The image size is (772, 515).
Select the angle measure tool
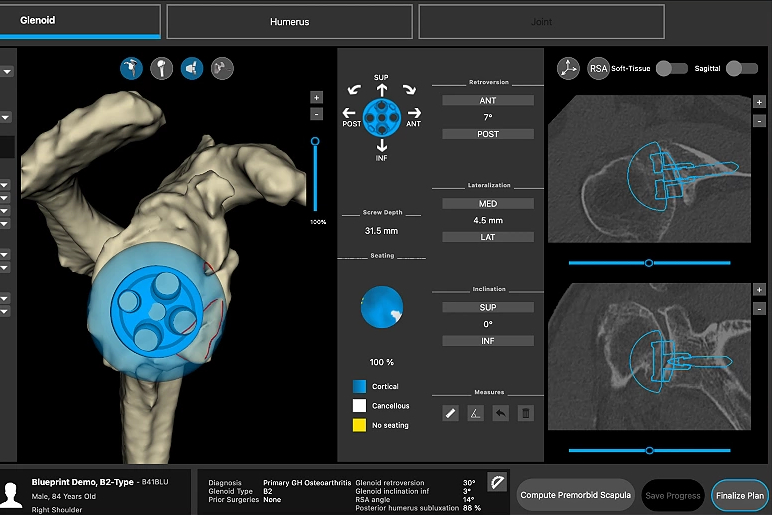[x=476, y=412]
